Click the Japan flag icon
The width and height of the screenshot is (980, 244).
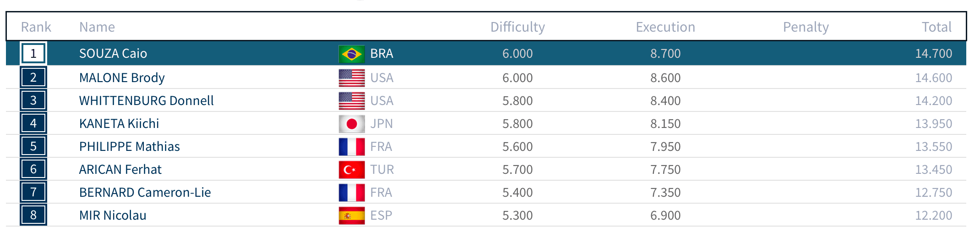click(x=352, y=124)
